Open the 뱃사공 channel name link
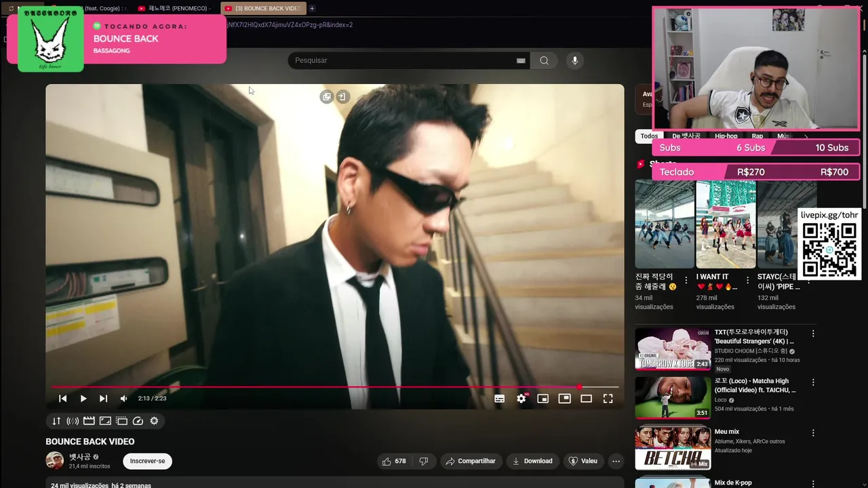868x488 pixels. [x=79, y=457]
